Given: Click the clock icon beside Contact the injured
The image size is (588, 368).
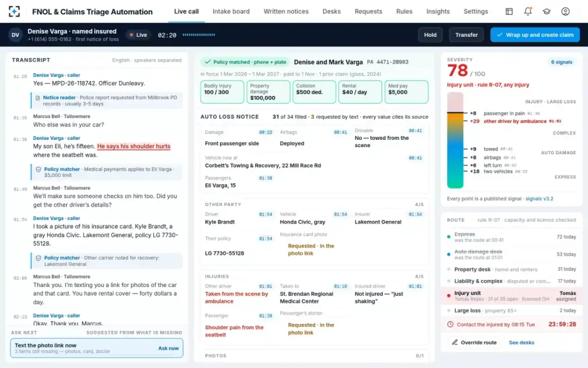Looking at the screenshot, I should coord(450,324).
